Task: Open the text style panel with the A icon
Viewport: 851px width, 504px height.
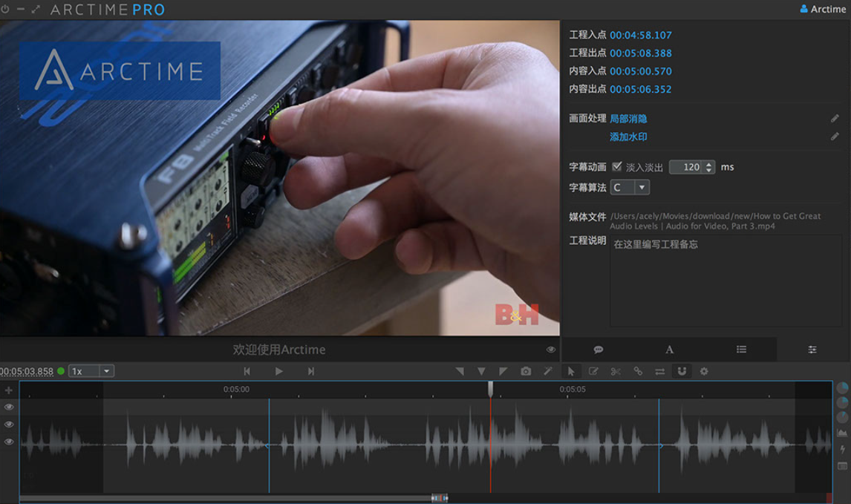Action: (x=669, y=349)
